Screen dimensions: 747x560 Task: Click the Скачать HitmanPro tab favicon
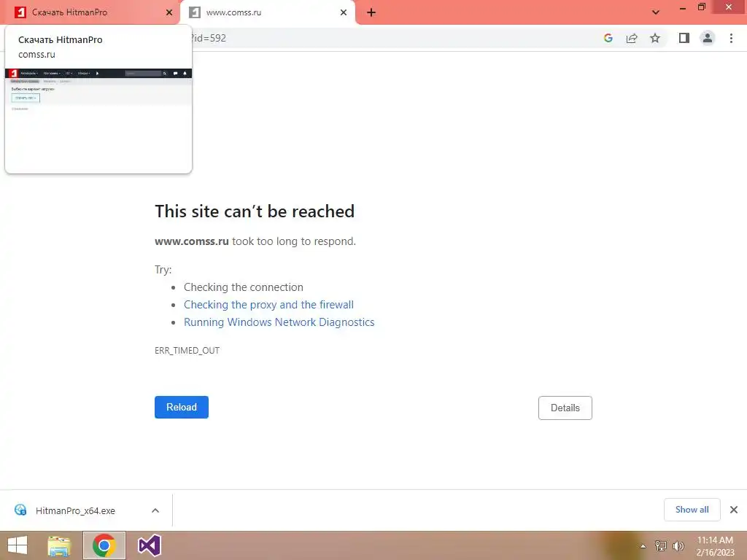point(20,12)
